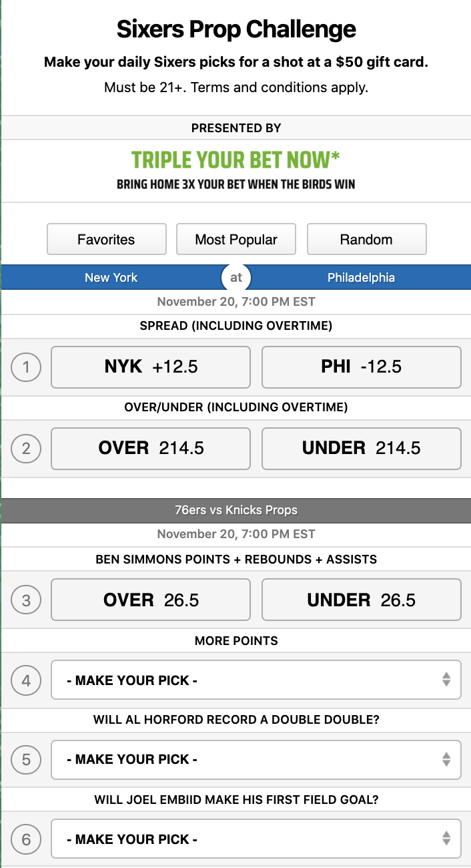
Task: Select OVER 214.5 for total points
Action: coord(150,448)
